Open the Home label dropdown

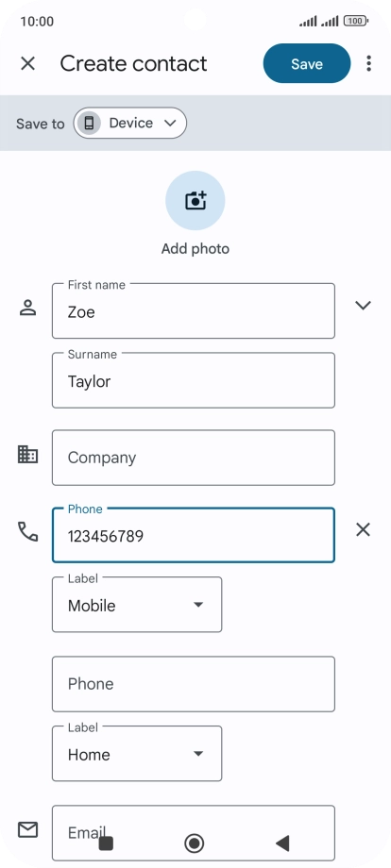[x=137, y=754]
